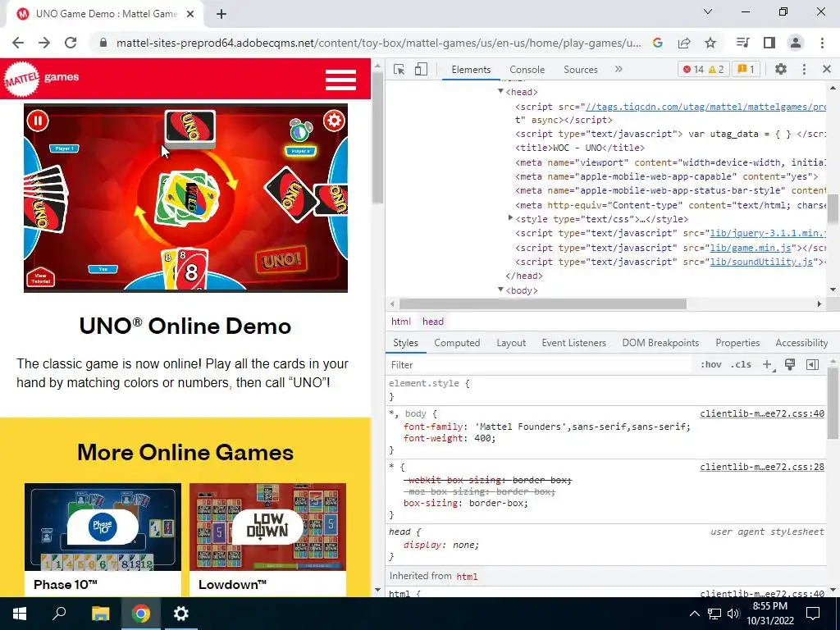Close the UNO Game Demo tab
The width and height of the screenshot is (840, 630).
point(190,14)
